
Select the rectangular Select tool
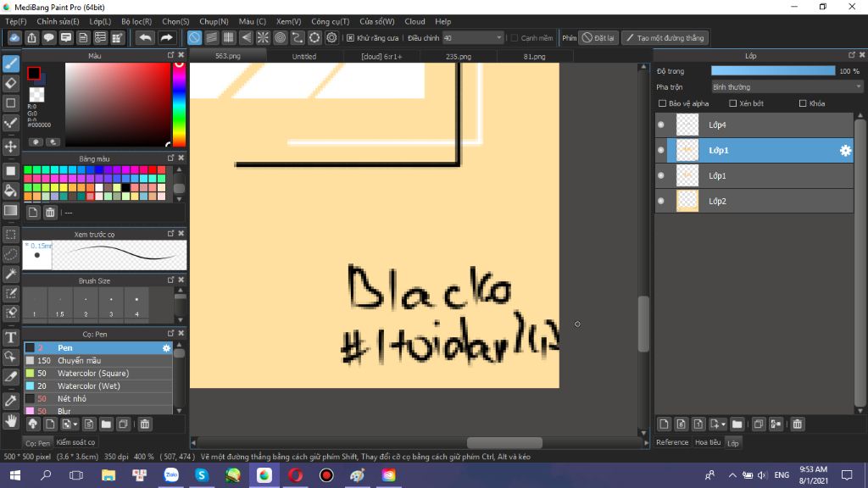point(11,235)
